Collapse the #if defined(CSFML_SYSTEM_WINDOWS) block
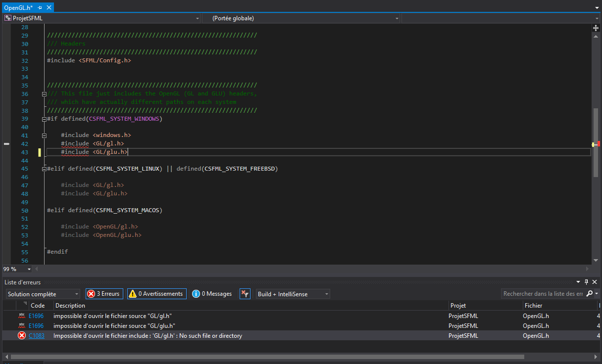The image size is (602, 364). coord(44,119)
